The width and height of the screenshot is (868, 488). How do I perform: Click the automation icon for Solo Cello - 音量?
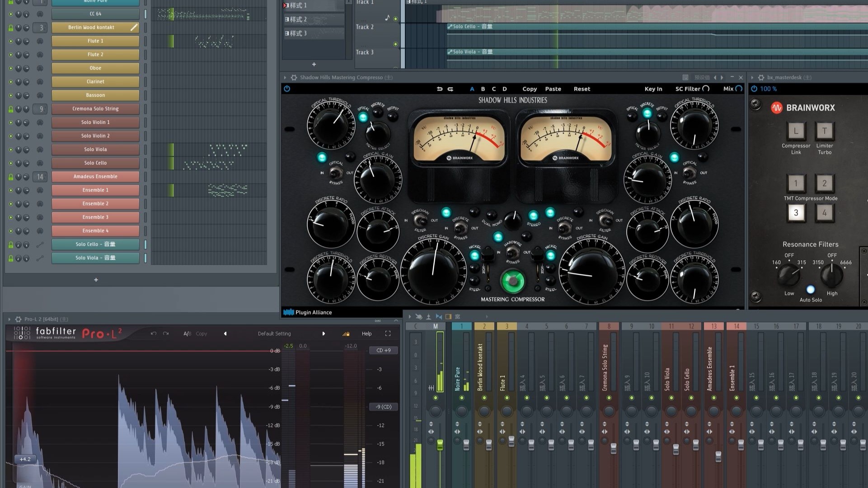(40, 244)
